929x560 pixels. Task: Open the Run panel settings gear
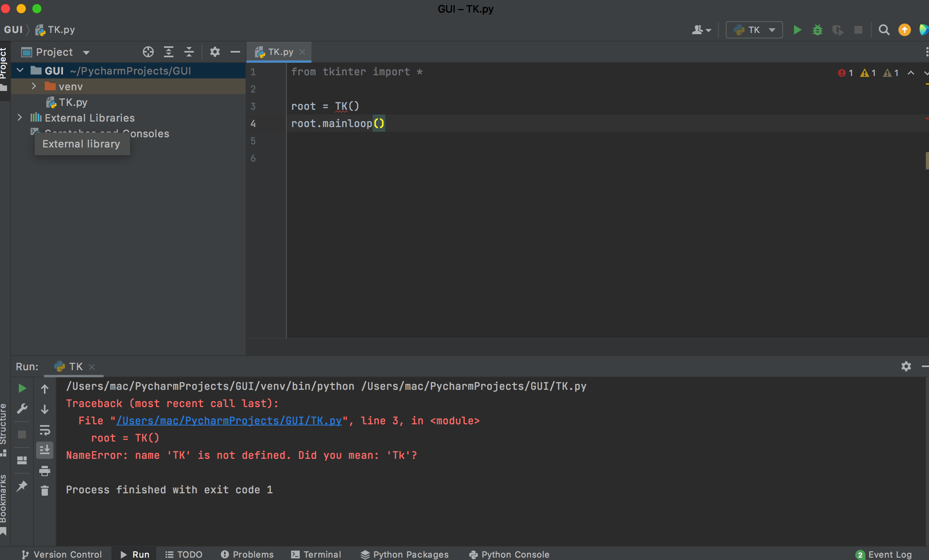906,366
